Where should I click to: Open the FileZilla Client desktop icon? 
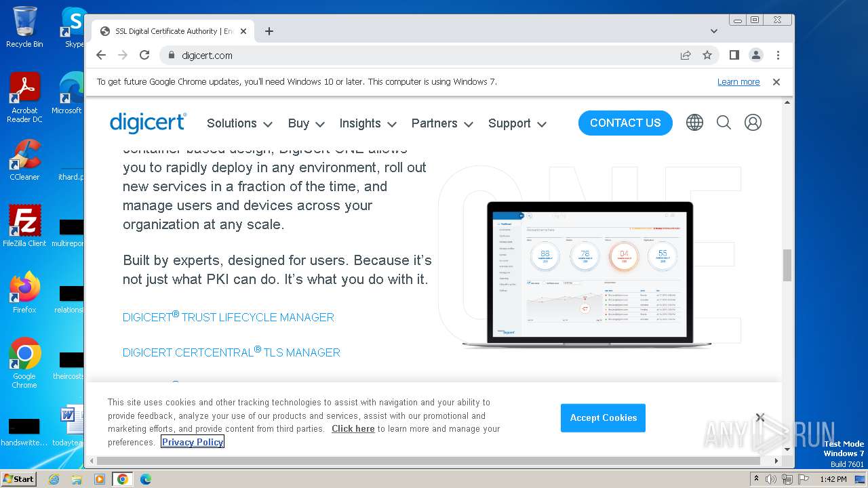[x=24, y=226]
